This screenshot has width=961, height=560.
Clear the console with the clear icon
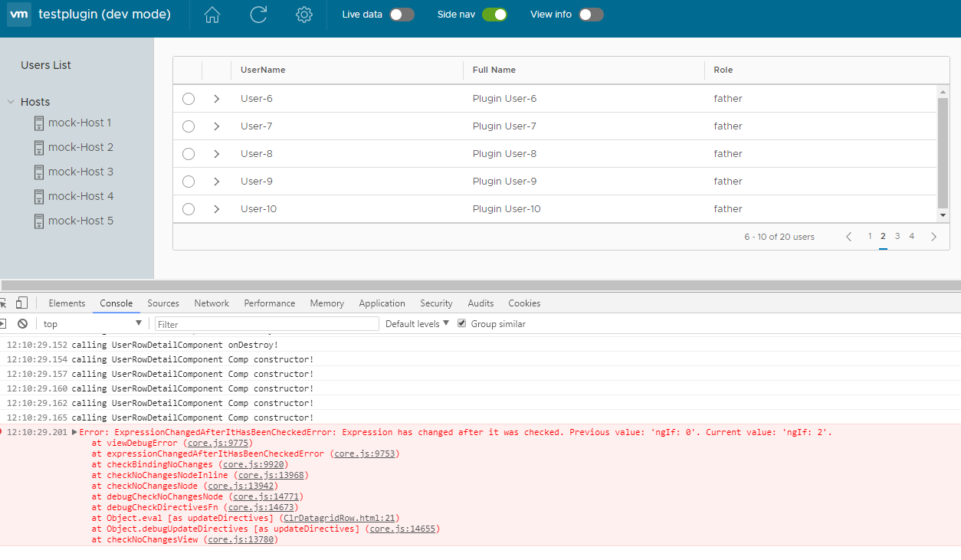pos(23,324)
